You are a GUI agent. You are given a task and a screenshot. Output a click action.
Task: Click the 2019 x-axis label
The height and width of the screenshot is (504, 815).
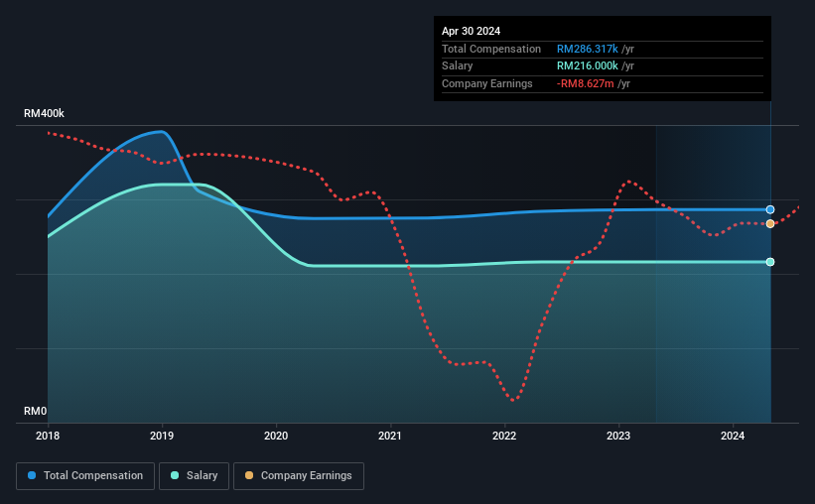[x=162, y=436]
